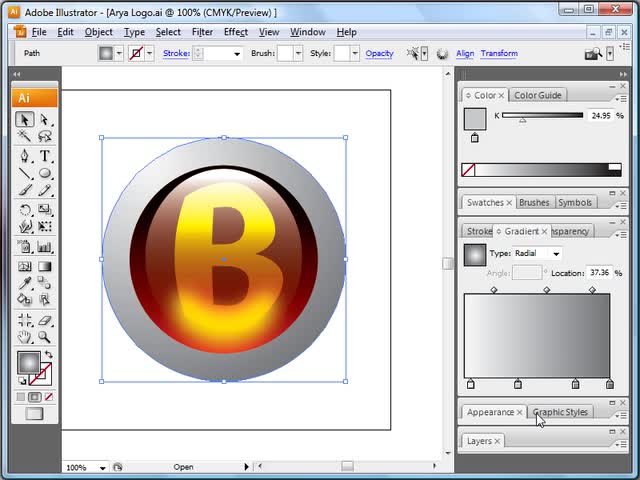
Task: Collapse the right panel dock arrows
Action: 623,74
